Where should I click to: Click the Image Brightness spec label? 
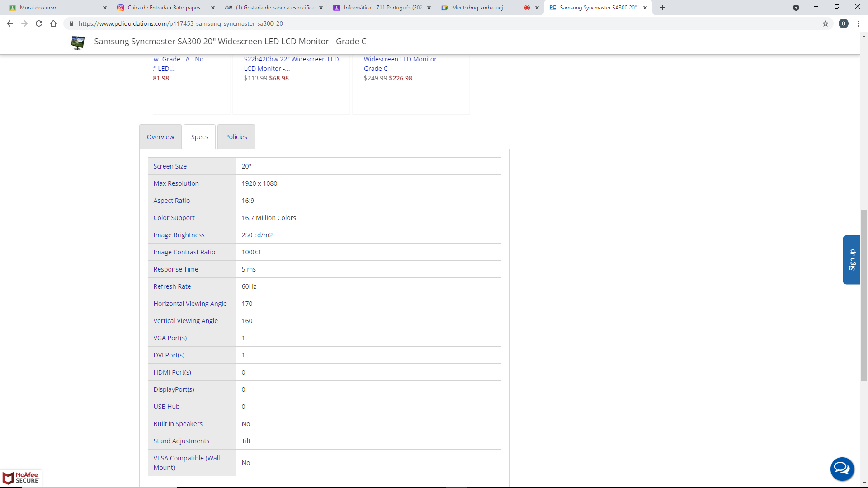tap(179, 235)
